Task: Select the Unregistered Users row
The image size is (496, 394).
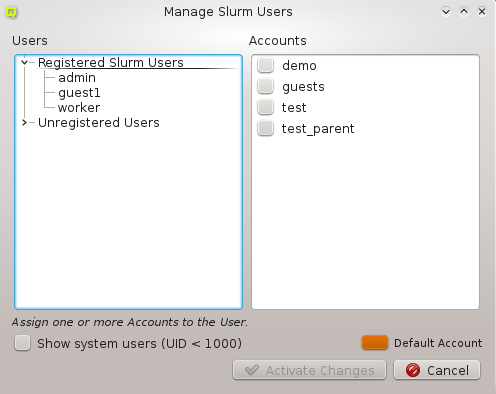Action: (x=99, y=123)
